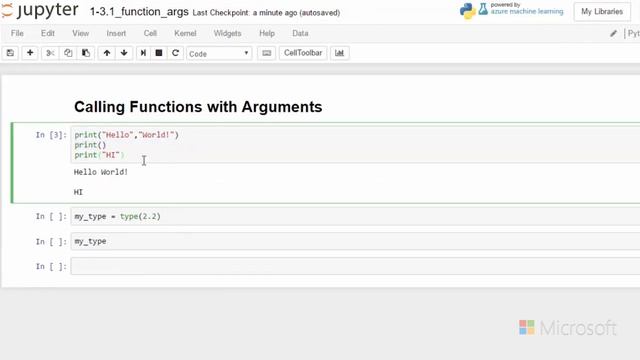Screen dimensions: 640x360
Task: Move selected cell down arrow
Action: [x=124, y=53]
